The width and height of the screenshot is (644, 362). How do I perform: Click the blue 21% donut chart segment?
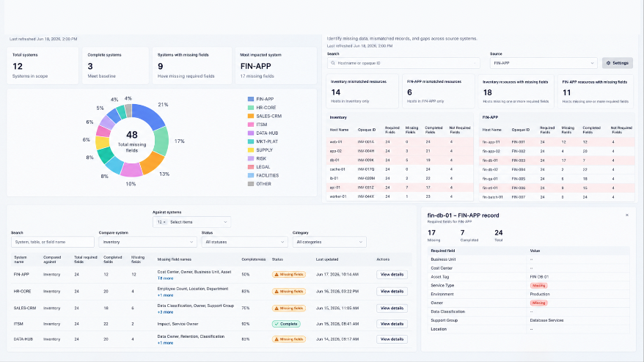(x=148, y=114)
